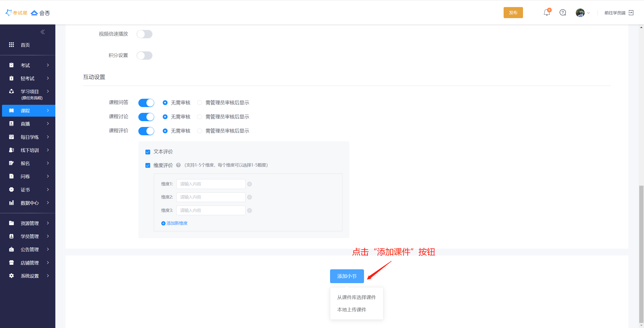The image size is (644, 328).
Task: Click the 添加新维度 link
Action: 174,223
